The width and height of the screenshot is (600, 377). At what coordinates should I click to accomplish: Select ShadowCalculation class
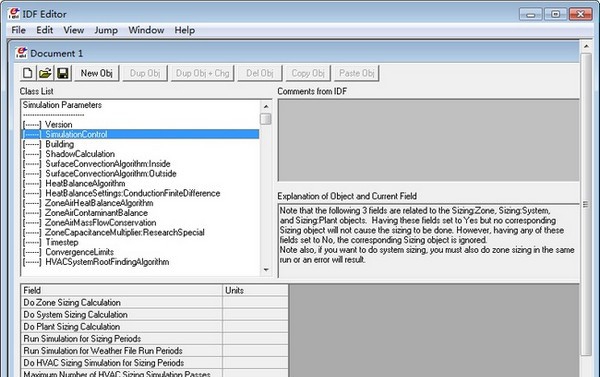tap(140, 154)
